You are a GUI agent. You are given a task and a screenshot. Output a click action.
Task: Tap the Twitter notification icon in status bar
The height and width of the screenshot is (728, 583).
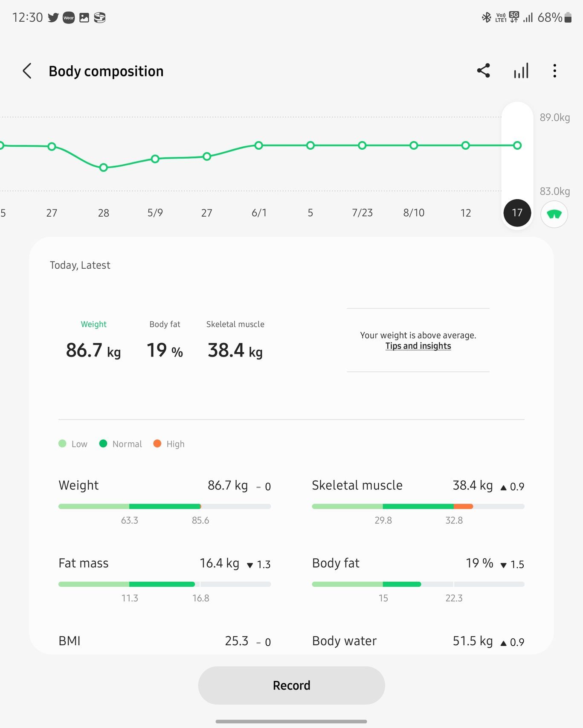point(53,17)
